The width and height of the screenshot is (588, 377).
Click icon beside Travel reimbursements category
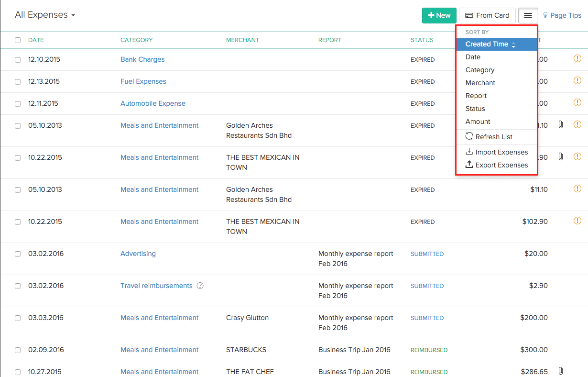(200, 286)
